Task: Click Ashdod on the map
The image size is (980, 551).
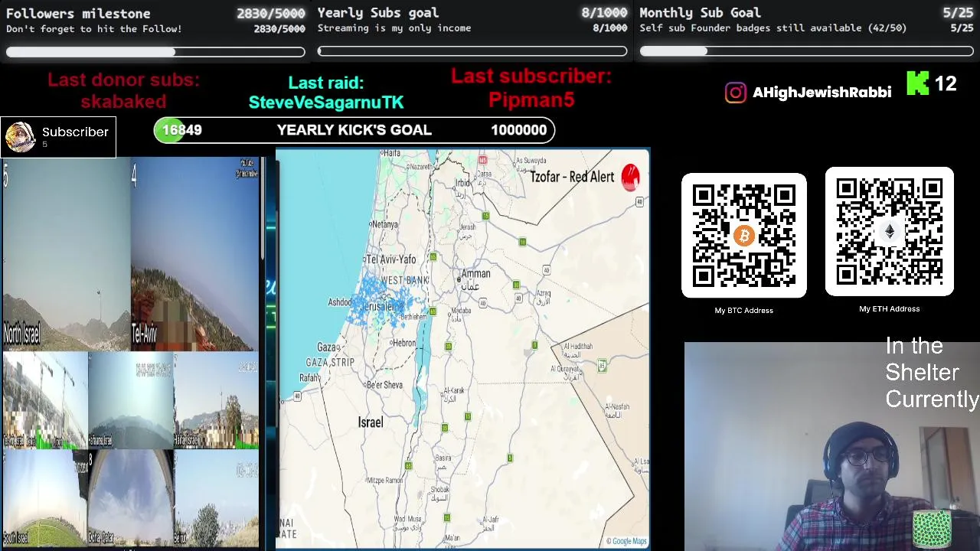Action: tap(340, 302)
